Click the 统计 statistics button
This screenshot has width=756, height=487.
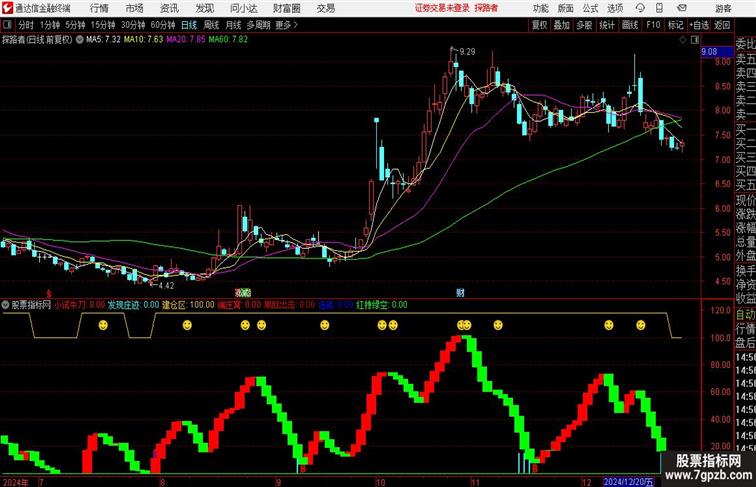point(607,25)
